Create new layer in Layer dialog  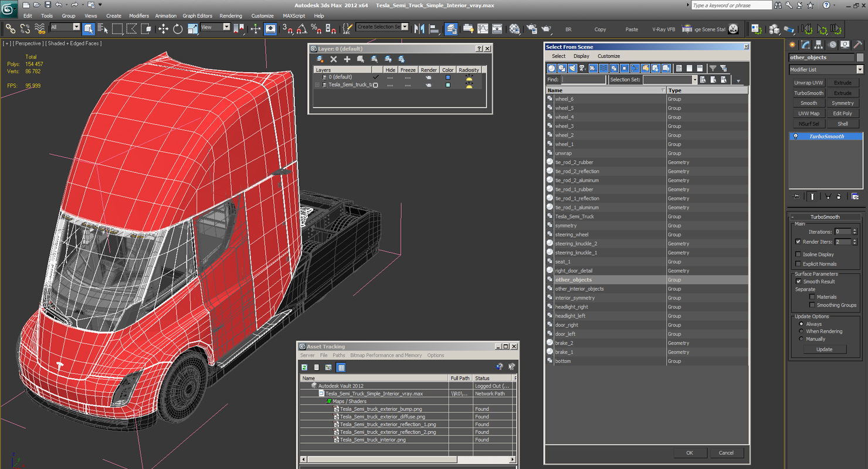click(320, 59)
